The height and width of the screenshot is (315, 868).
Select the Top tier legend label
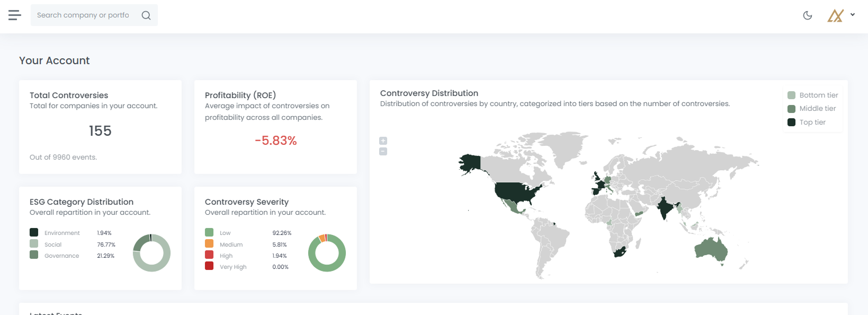pyautogui.click(x=812, y=122)
